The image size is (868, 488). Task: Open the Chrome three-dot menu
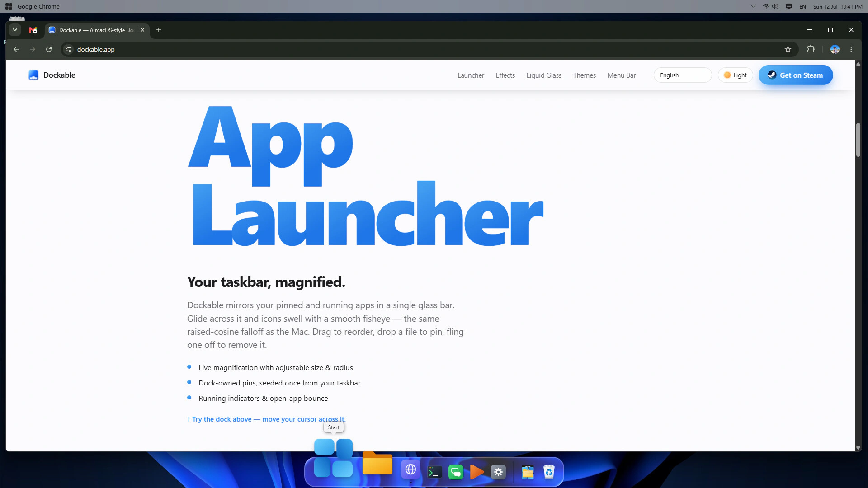(x=851, y=49)
